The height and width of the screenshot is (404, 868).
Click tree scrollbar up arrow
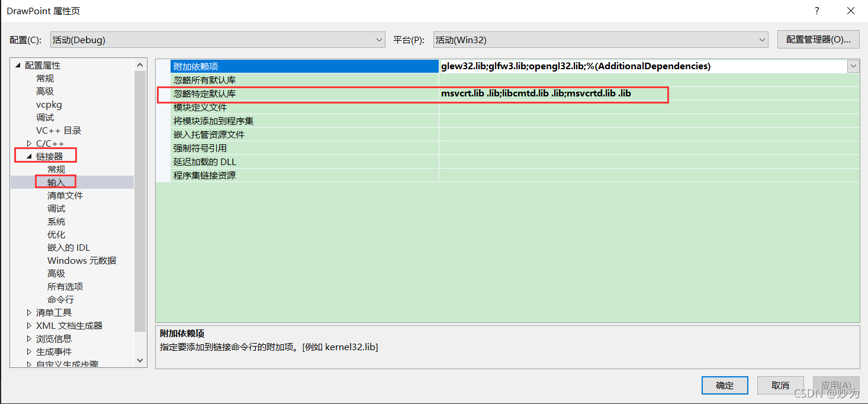pos(140,65)
